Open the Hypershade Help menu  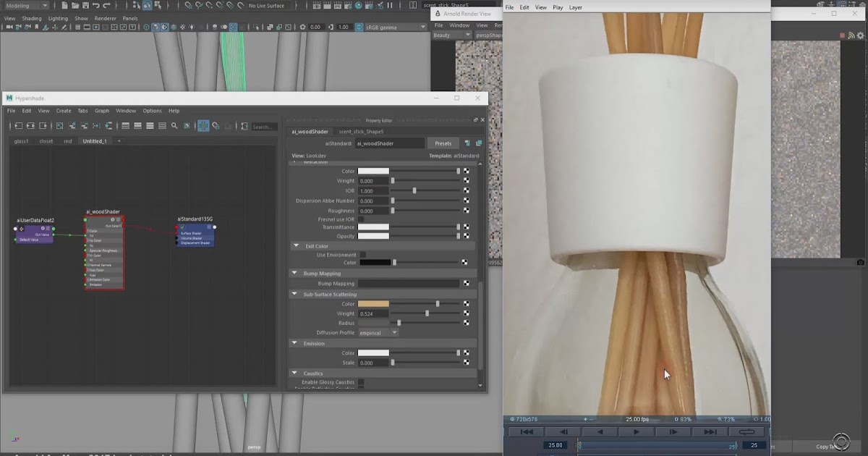click(174, 111)
